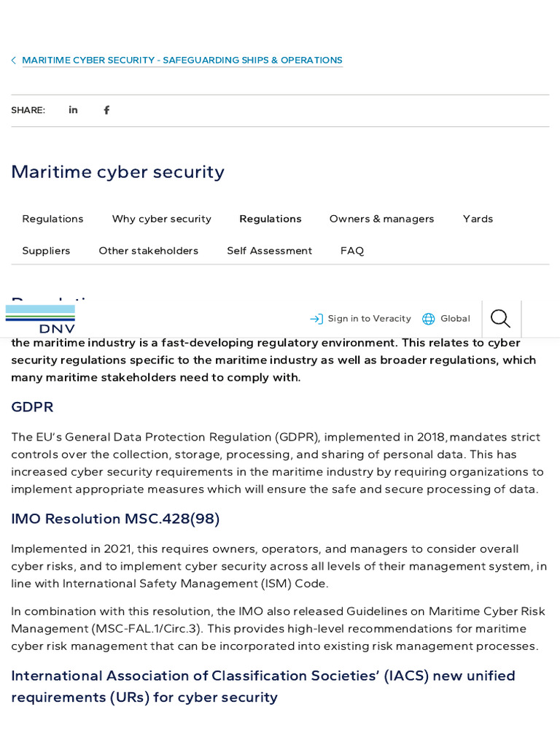This screenshot has height=747, width=560.
Task: Click the LinkedIn share icon
Action: coord(73,110)
